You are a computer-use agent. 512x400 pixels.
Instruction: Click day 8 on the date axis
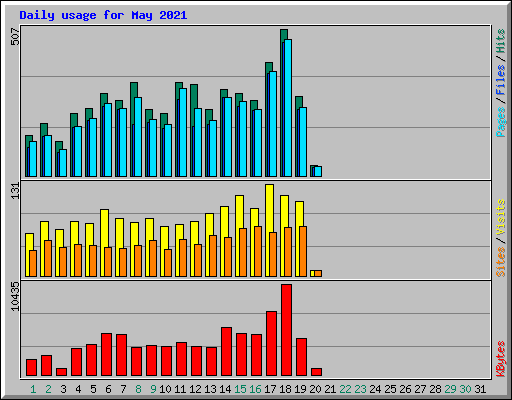point(138,389)
